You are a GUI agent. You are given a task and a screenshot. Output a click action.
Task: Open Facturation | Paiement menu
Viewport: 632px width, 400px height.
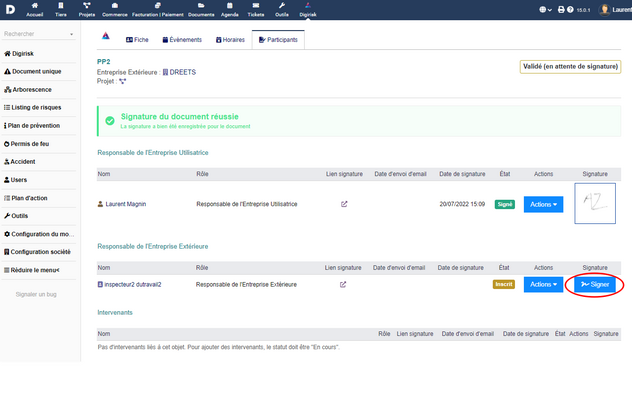(x=158, y=10)
